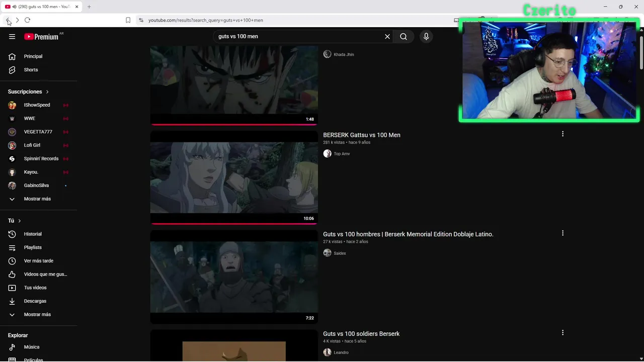The height and width of the screenshot is (362, 644).
Task: Open Ver más tarde list
Action: [x=38, y=261]
